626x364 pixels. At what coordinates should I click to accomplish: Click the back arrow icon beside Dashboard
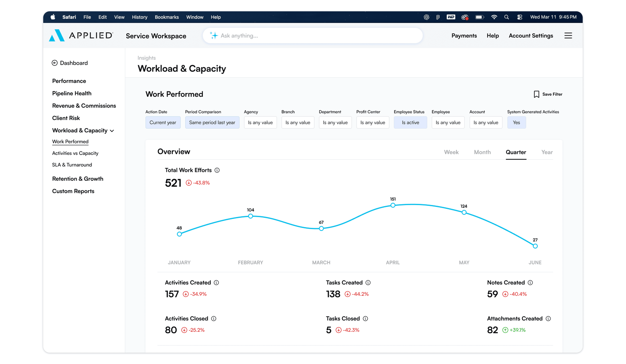[55, 63]
